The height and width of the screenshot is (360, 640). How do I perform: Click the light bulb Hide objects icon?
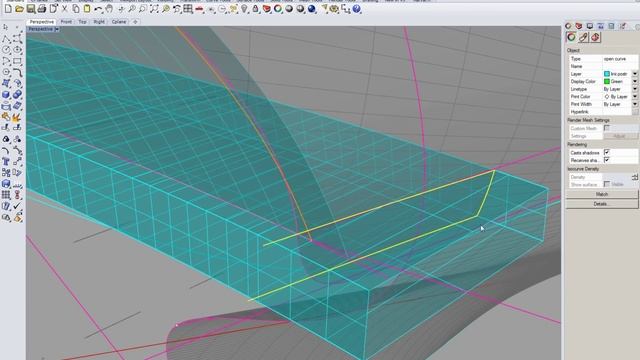[x=244, y=9]
